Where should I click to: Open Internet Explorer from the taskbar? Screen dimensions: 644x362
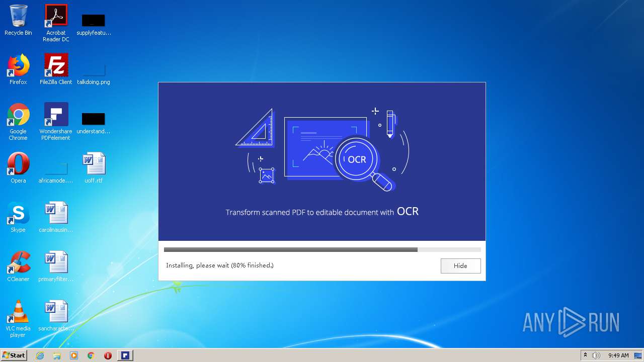40,355
